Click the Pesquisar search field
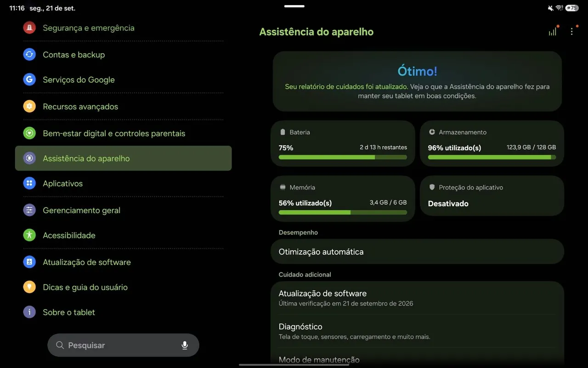The image size is (588, 368). [123, 345]
